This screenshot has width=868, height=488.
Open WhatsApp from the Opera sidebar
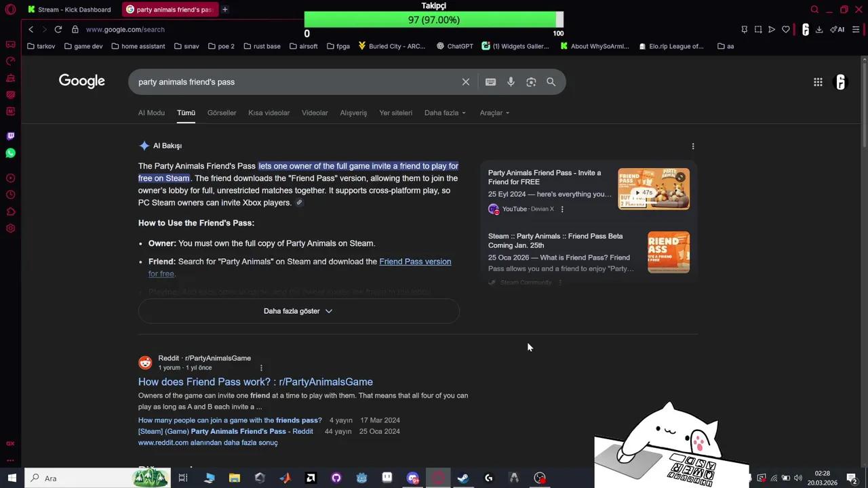coord(10,153)
